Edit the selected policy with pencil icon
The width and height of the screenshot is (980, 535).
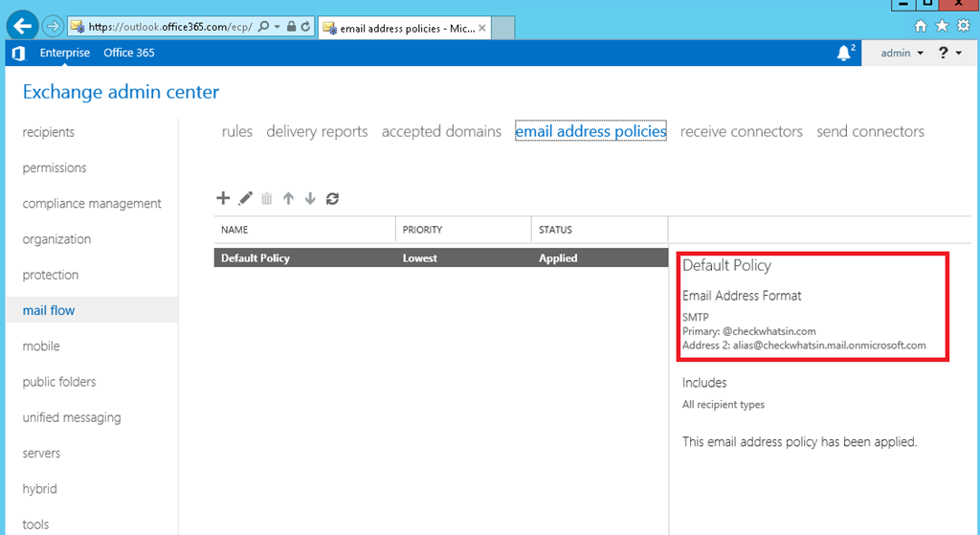point(246,198)
